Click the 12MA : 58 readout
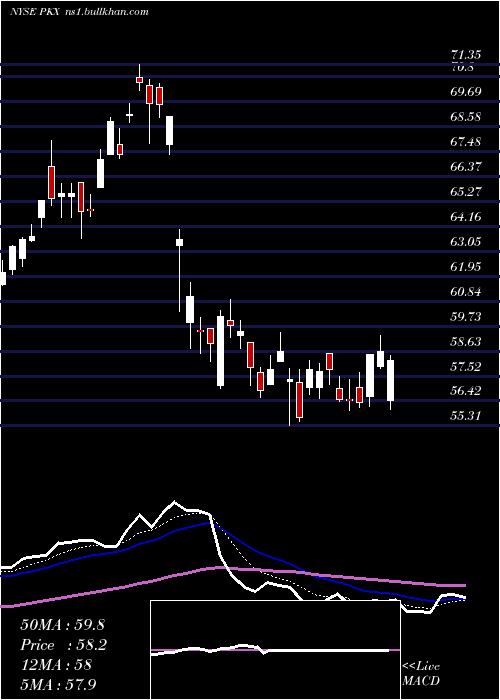 click(56, 665)
